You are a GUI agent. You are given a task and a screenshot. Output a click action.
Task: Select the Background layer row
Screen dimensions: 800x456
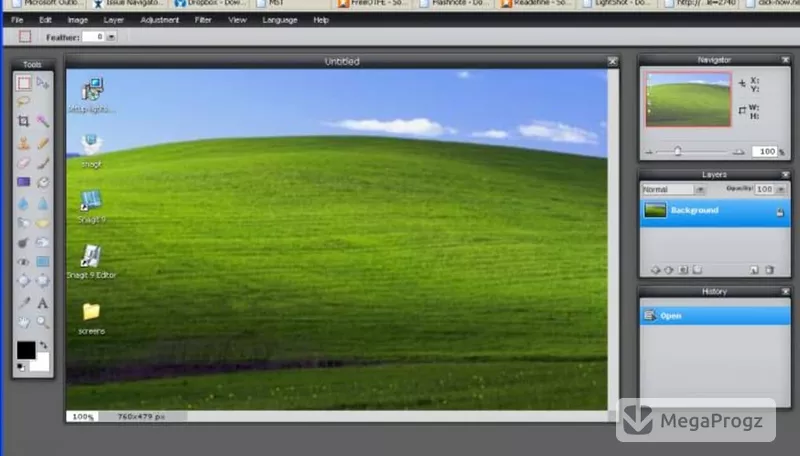click(x=715, y=211)
